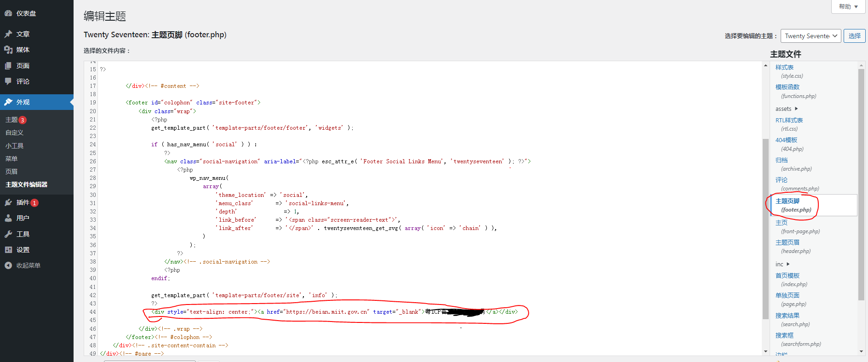Click the pushpin icon beside 文章
Viewport: 868px width, 362px height.
8,34
